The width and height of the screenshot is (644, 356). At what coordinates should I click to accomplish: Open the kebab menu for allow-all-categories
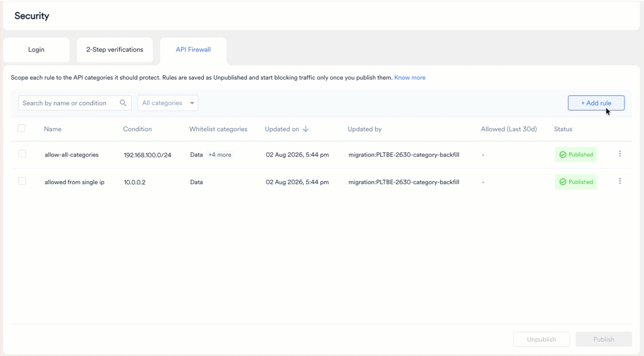click(620, 154)
